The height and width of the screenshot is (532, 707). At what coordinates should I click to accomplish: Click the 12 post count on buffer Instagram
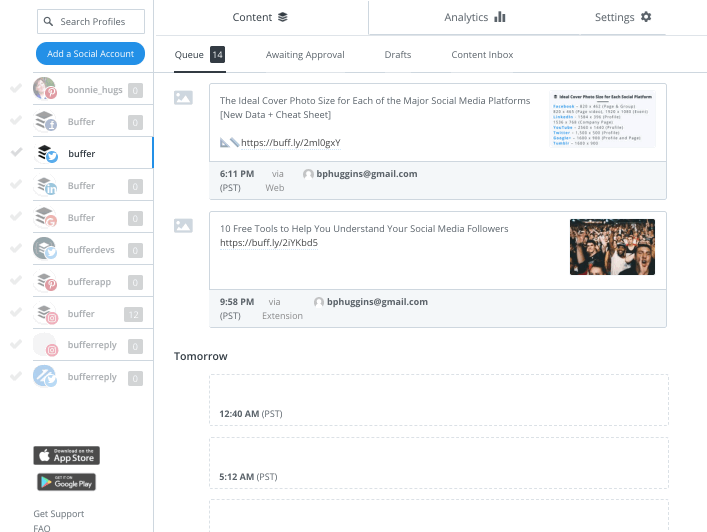(x=133, y=314)
